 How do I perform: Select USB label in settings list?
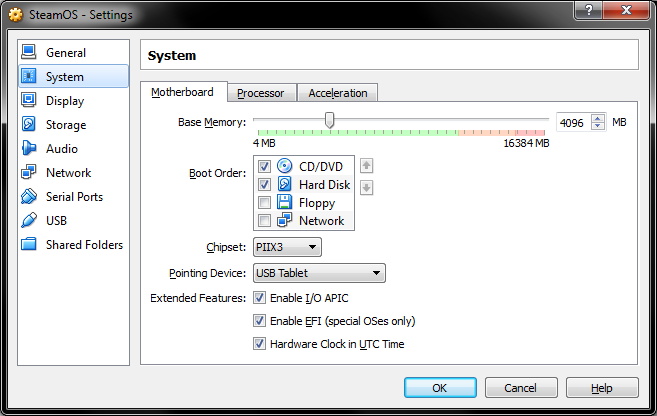pos(56,220)
